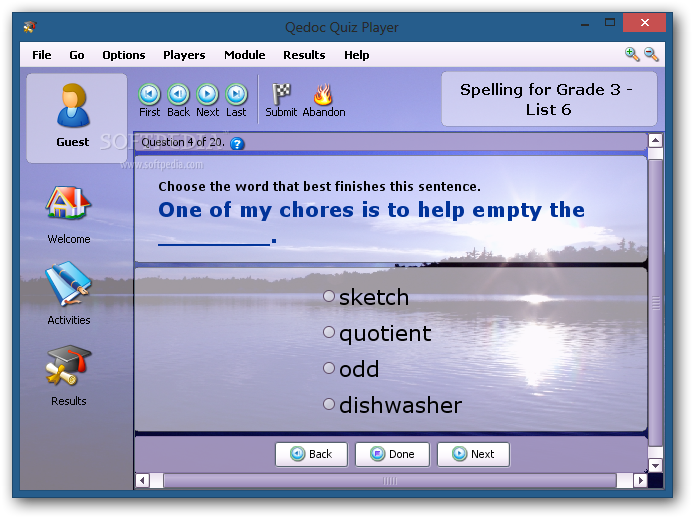Click the vertical scrollbar up arrow
Viewport: 693px width, 518px height.
(x=655, y=141)
